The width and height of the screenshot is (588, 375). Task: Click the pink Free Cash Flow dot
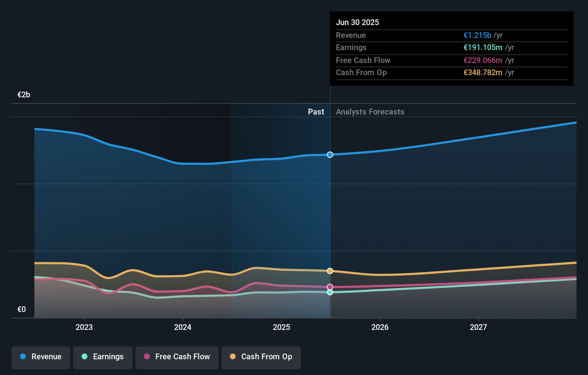coord(147,356)
